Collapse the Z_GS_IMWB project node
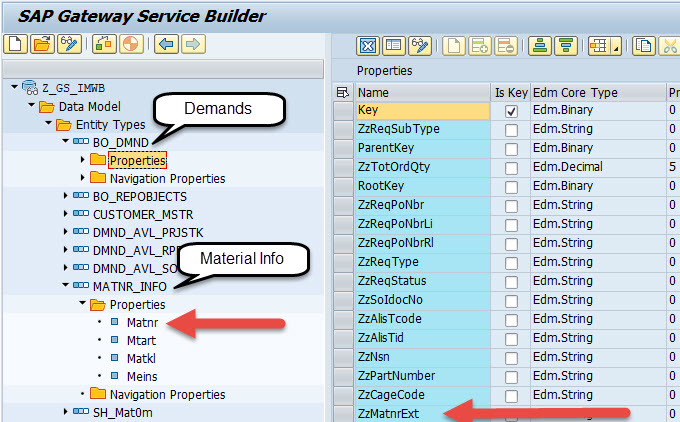This screenshot has height=422, width=680. 14,87
